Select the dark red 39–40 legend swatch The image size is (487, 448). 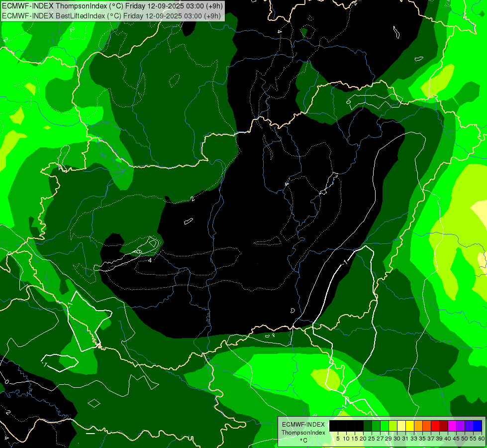pos(444,426)
